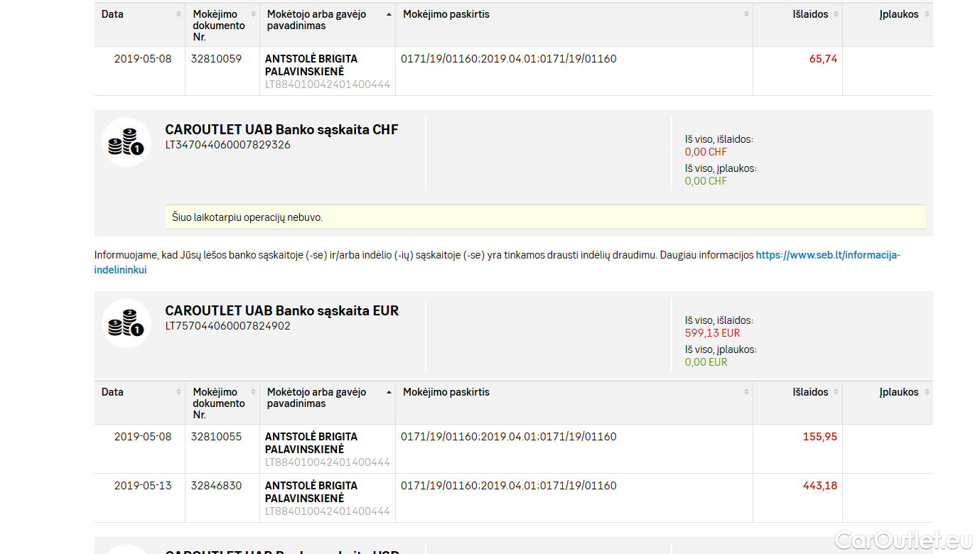Click the expense amount 155,95
This screenshot has height=554, width=980.
(x=820, y=437)
